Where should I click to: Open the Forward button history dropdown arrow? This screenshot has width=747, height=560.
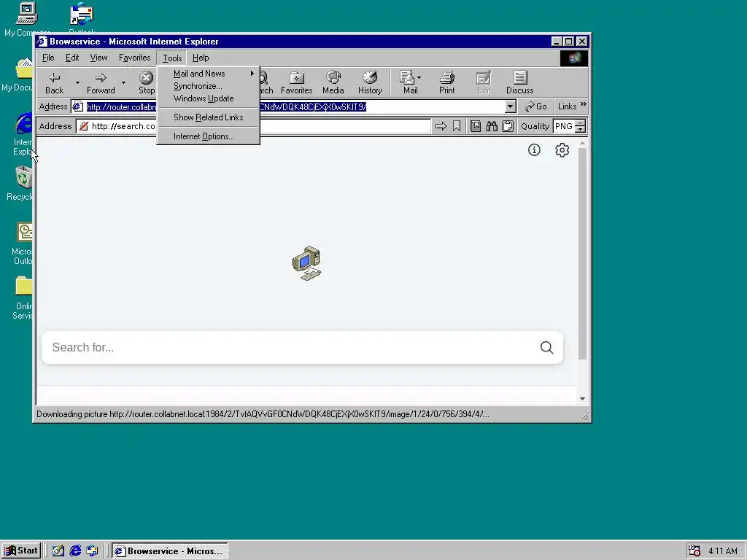(x=123, y=83)
